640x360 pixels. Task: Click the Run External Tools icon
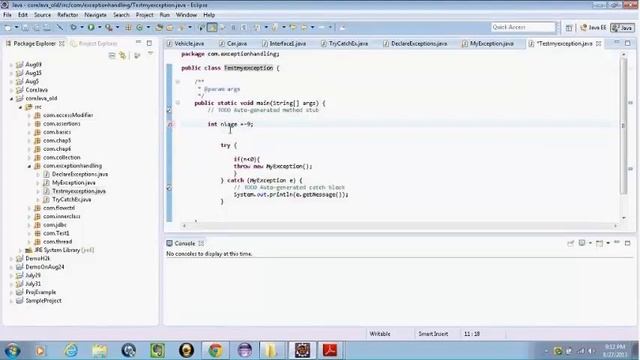point(109,27)
